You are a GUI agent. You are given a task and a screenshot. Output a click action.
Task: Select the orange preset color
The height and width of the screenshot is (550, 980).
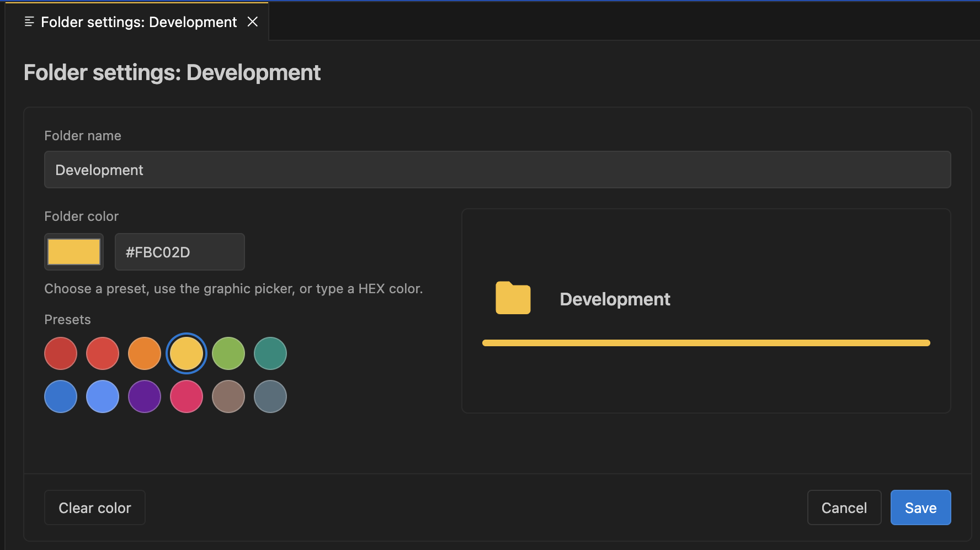[x=145, y=353]
